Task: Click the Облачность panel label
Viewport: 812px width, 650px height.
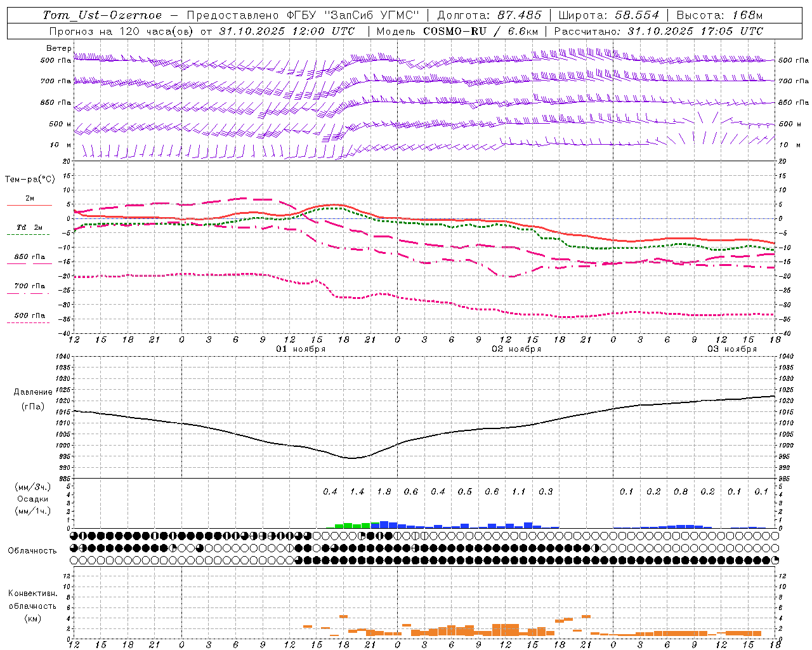Action: tap(32, 550)
